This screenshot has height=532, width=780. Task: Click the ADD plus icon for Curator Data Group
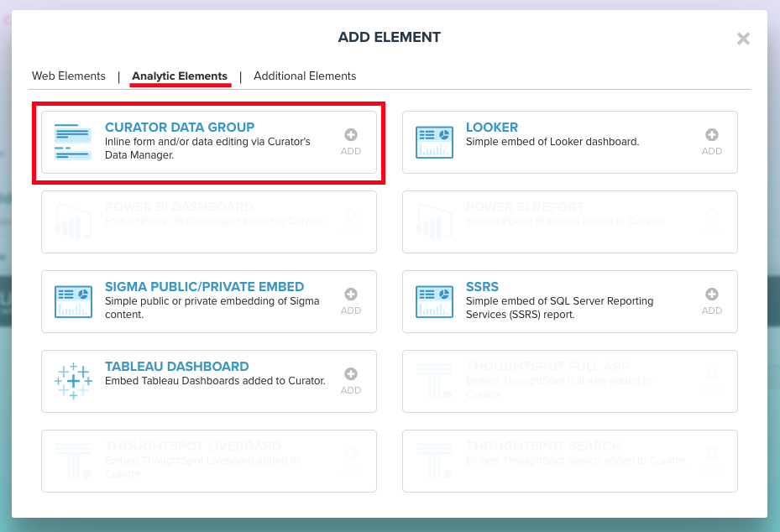pyautogui.click(x=350, y=133)
